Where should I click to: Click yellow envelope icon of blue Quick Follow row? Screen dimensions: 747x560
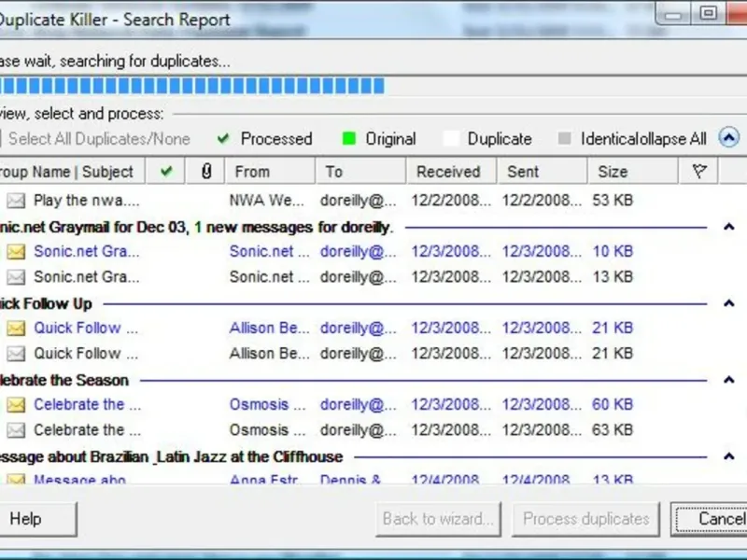16,329
